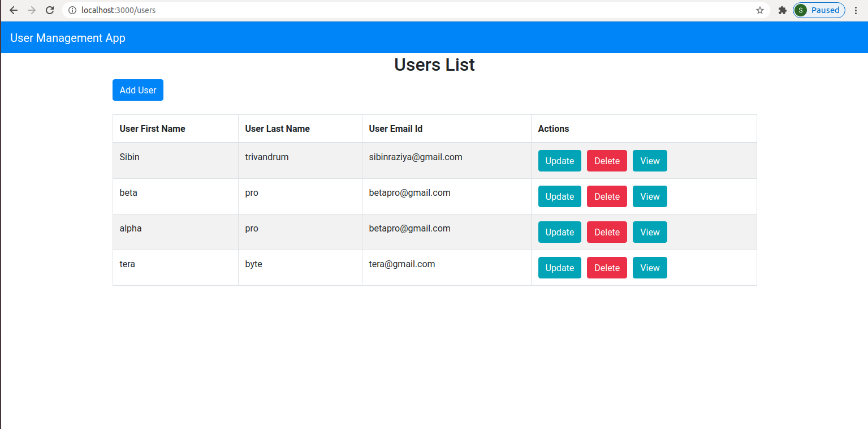View details for user alpha
Image resolution: width=868 pixels, height=429 pixels.
649,232
